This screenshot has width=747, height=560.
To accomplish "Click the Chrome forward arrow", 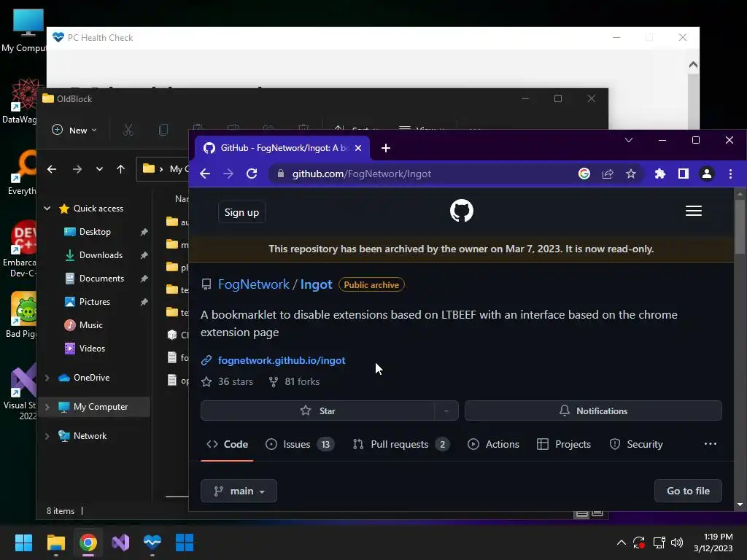I will click(x=228, y=174).
